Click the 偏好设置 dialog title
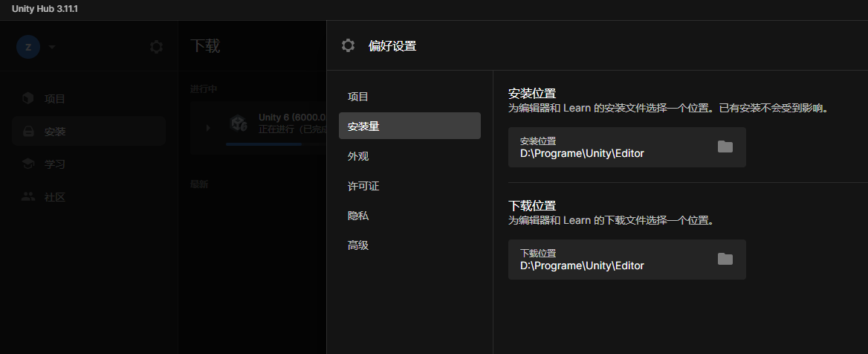Image resolution: width=868 pixels, height=354 pixels. click(392, 46)
